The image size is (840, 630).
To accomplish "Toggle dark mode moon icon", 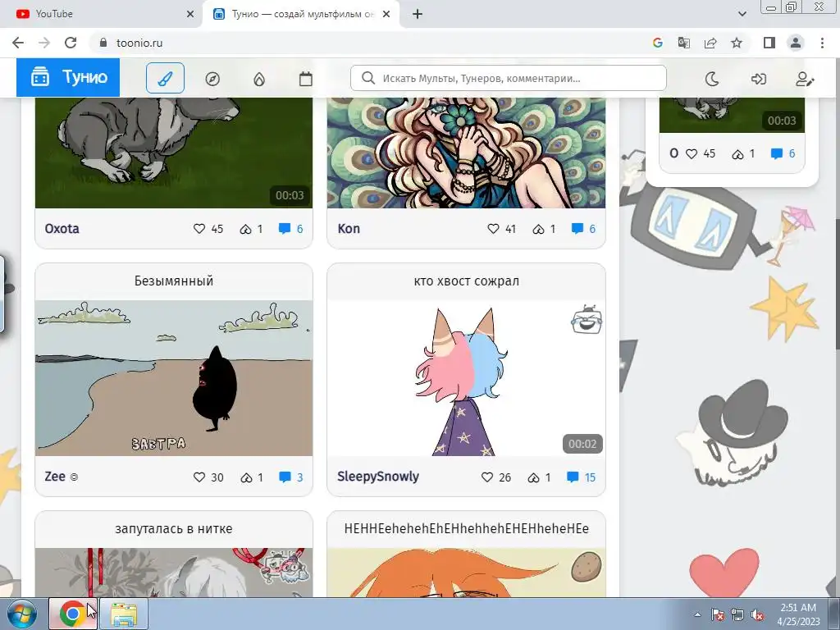I will pos(712,80).
